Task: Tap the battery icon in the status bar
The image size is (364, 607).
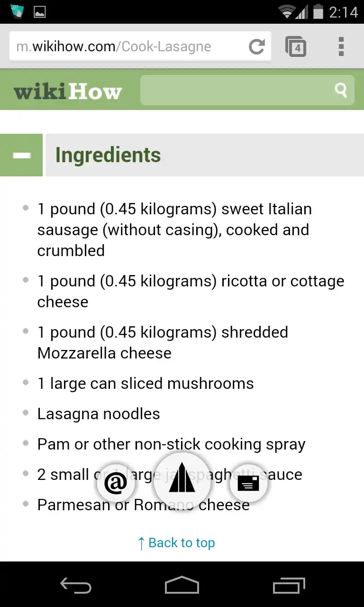Action: point(318,11)
